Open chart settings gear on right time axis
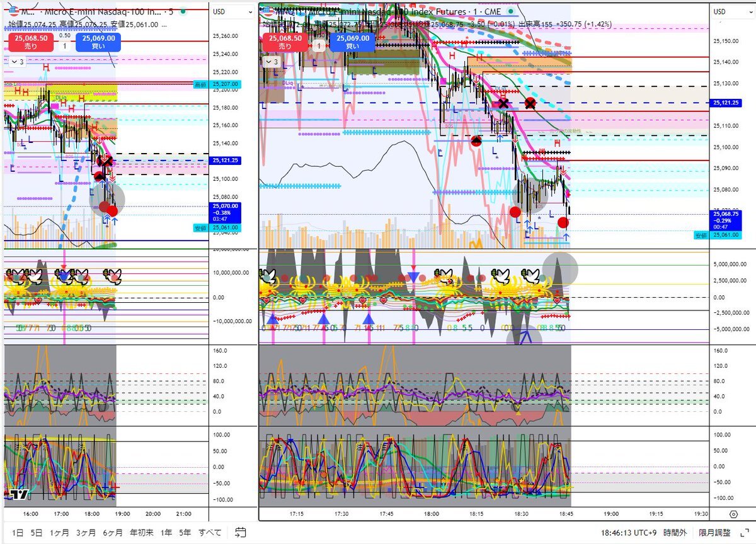Viewport: 756px width, 544px height. 733,514
